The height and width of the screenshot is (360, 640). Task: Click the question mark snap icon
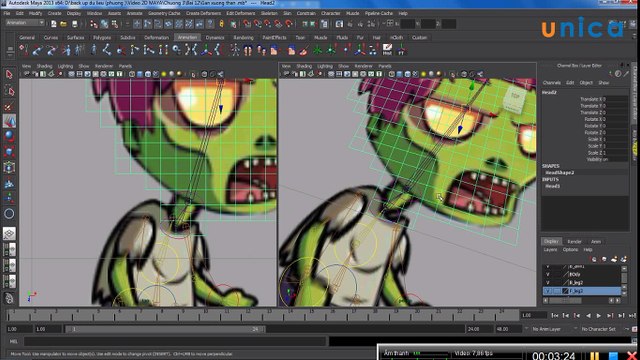pos(210,24)
